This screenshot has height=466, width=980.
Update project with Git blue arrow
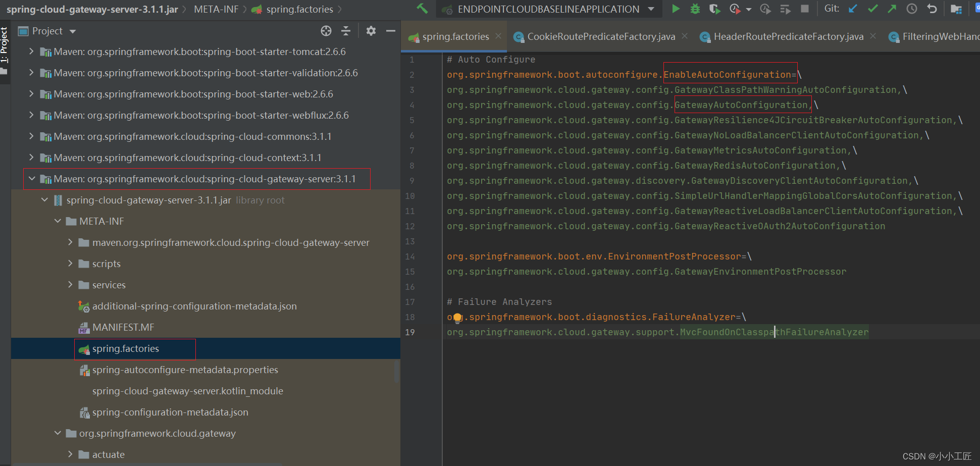[853, 9]
